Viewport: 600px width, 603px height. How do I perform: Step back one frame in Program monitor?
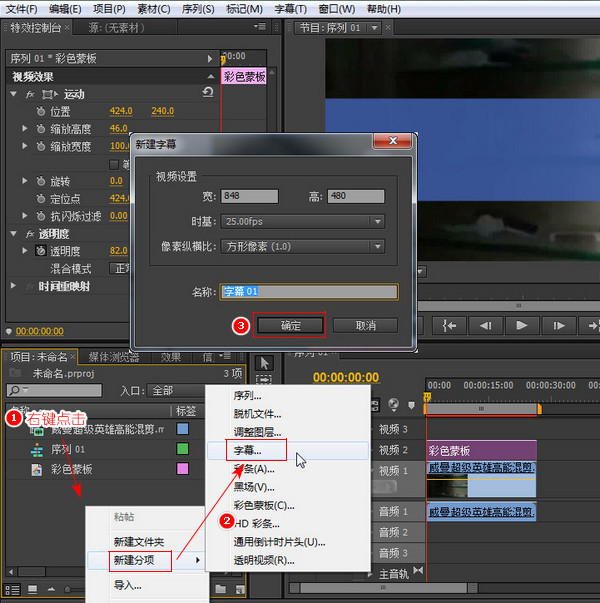(485, 326)
